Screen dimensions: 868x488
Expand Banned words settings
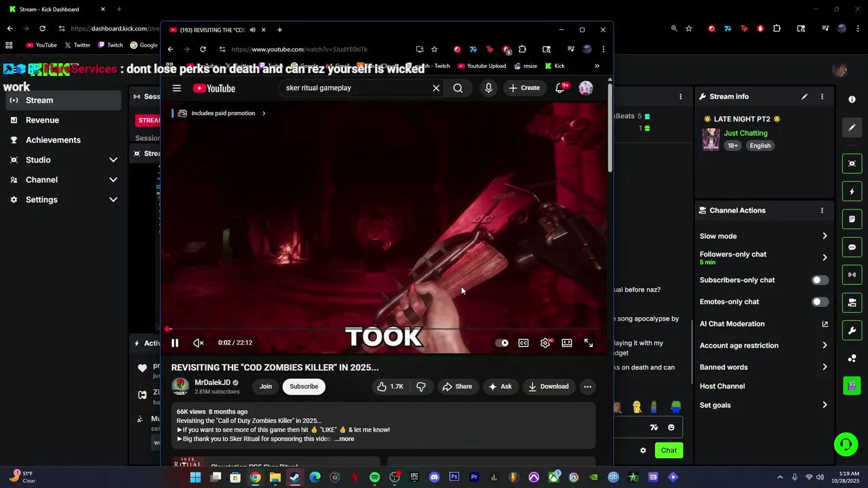click(x=764, y=367)
